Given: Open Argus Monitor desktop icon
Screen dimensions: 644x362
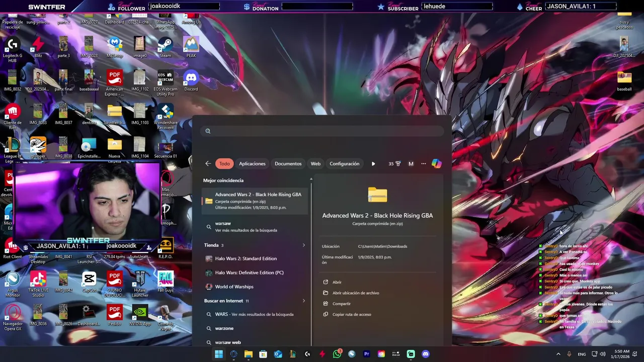Looking at the screenshot, I should (x=13, y=284).
